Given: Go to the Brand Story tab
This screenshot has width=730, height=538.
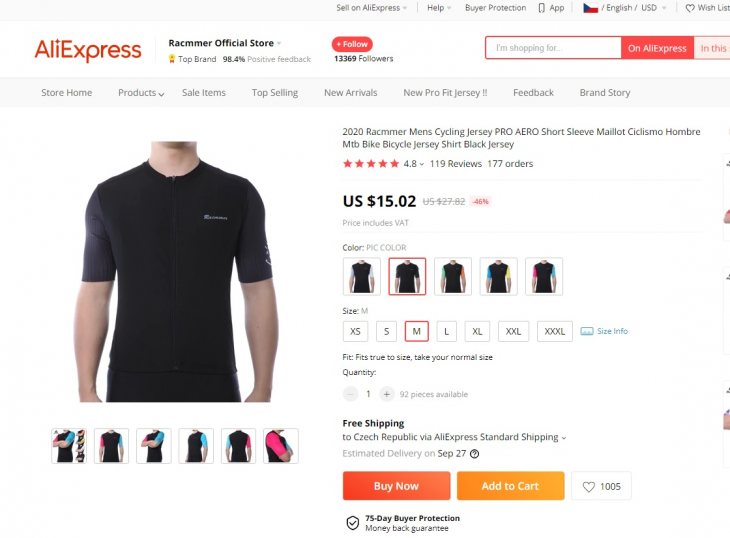Looking at the screenshot, I should (605, 93).
